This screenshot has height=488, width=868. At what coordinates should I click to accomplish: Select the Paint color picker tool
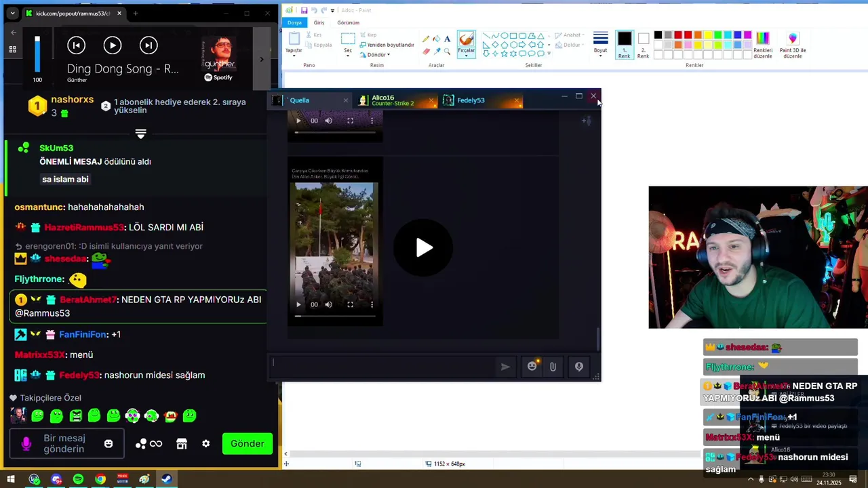[437, 51]
